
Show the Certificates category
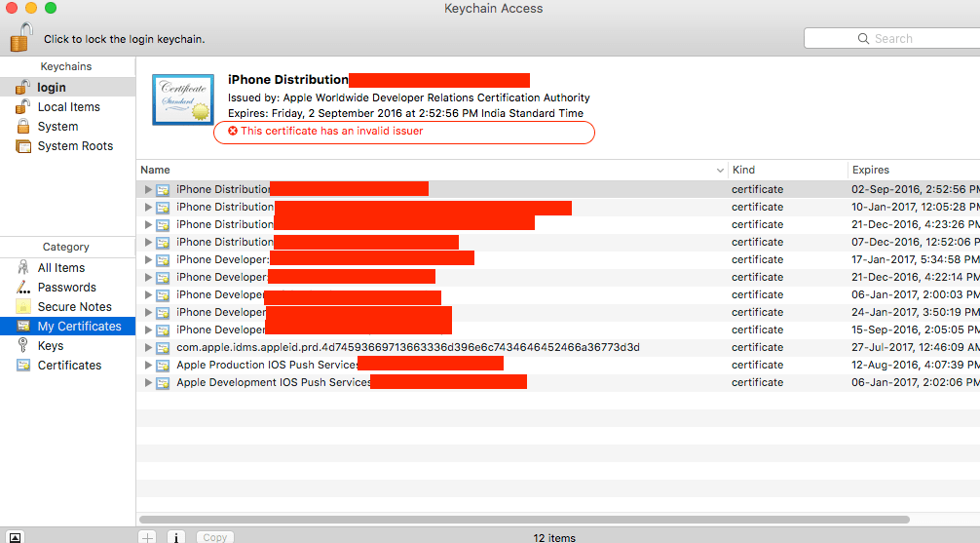coord(67,365)
